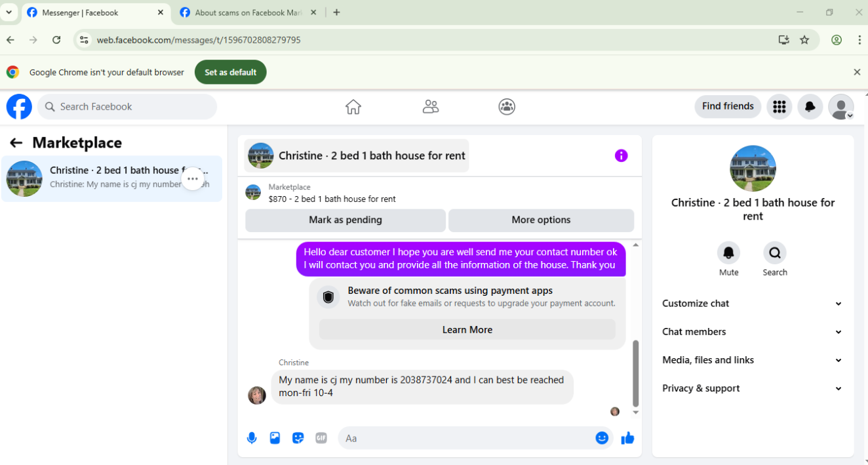Open the Notifications bell in header
868x465 pixels.
tap(810, 106)
